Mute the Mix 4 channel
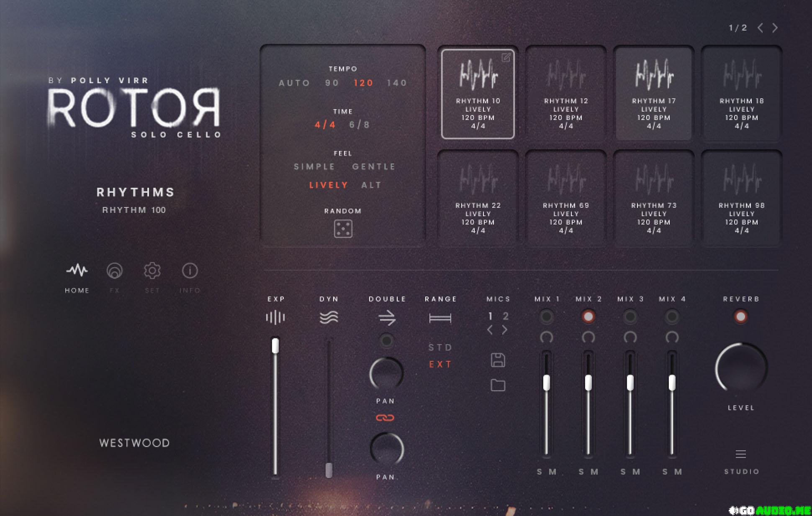Viewport: 812px width, 516px height. point(678,472)
